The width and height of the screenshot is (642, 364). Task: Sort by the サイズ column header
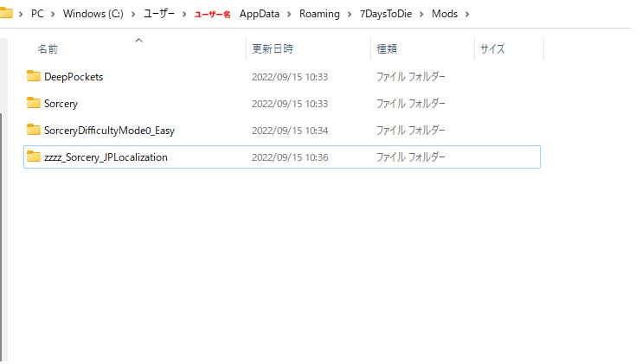point(492,49)
